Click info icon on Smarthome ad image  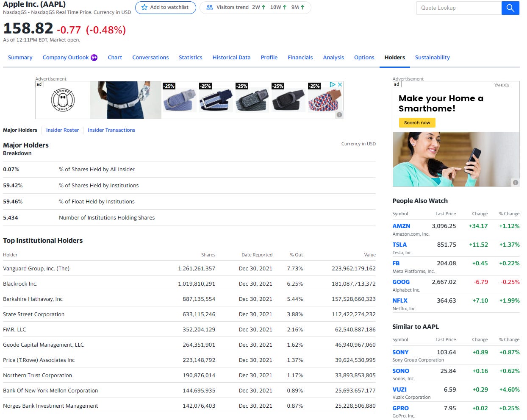click(516, 183)
